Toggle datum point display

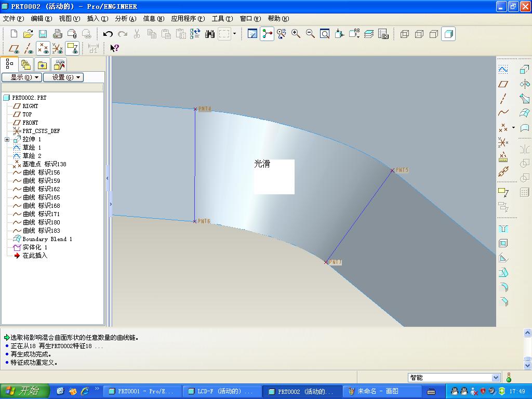tap(43, 48)
